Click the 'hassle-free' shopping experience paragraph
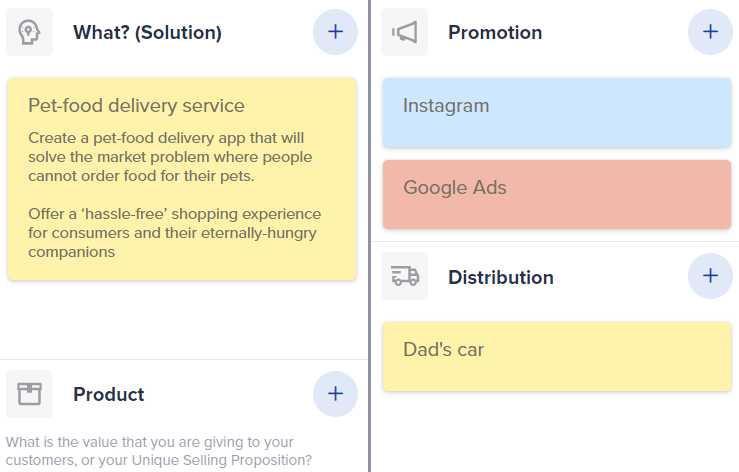The width and height of the screenshot is (739, 472). click(x=174, y=233)
